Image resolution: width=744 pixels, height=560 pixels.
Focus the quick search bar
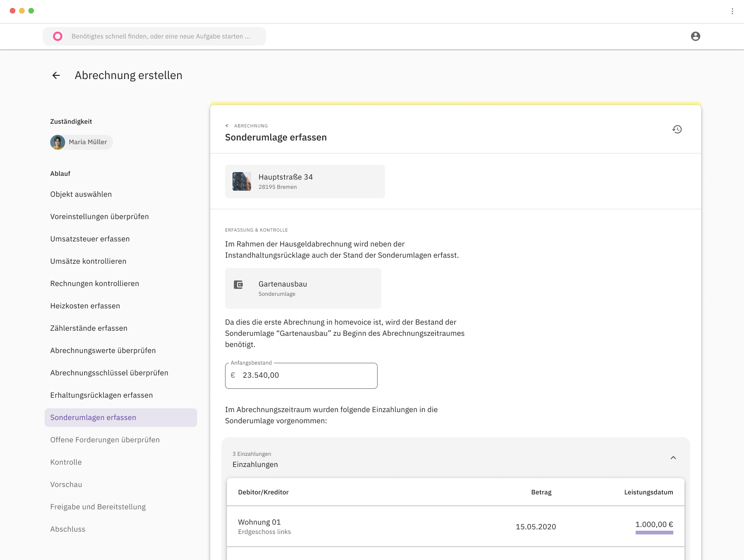point(160,36)
